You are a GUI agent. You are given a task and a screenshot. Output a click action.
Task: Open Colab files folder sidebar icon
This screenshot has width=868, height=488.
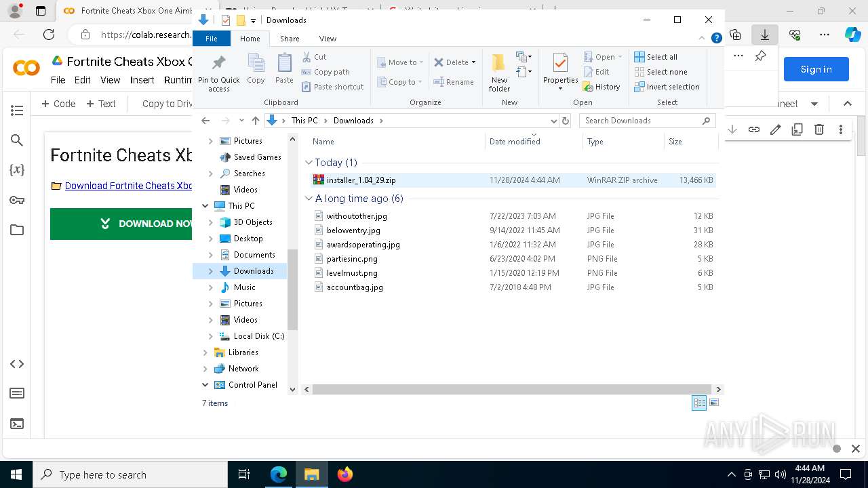pyautogui.click(x=17, y=230)
